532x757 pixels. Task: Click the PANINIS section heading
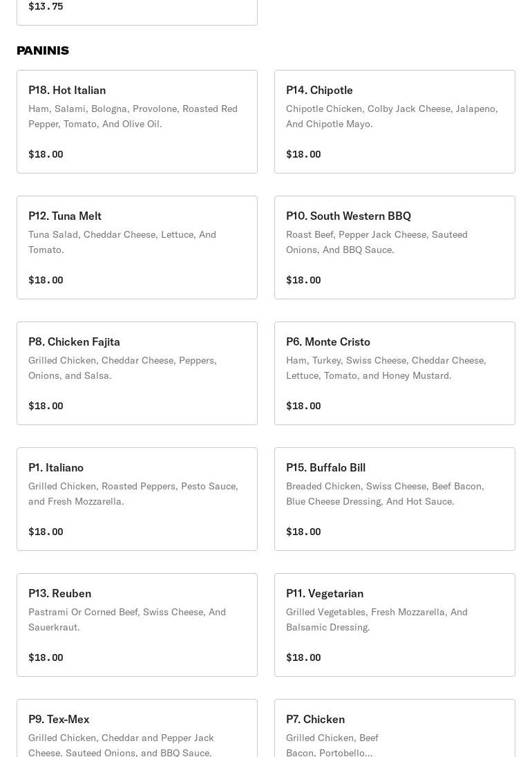point(43,50)
